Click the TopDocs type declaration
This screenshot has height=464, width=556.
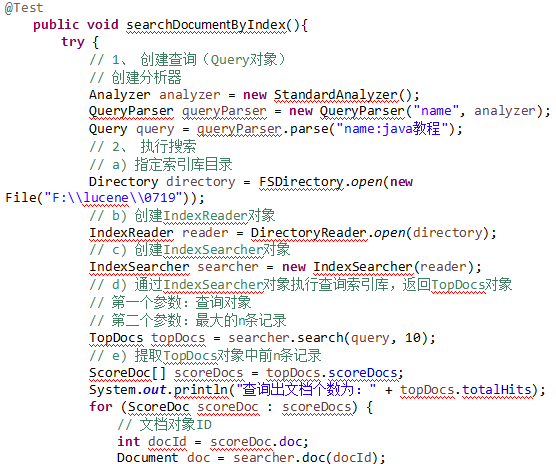[116, 338]
